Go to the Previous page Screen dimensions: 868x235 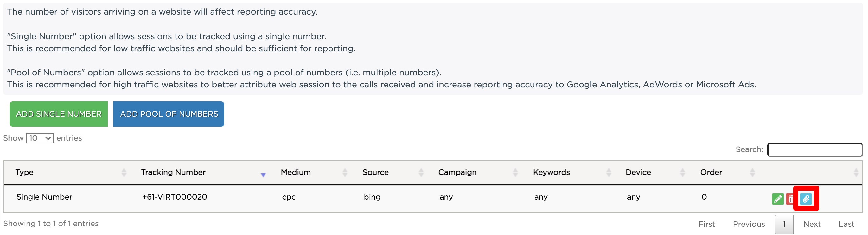pos(749,224)
